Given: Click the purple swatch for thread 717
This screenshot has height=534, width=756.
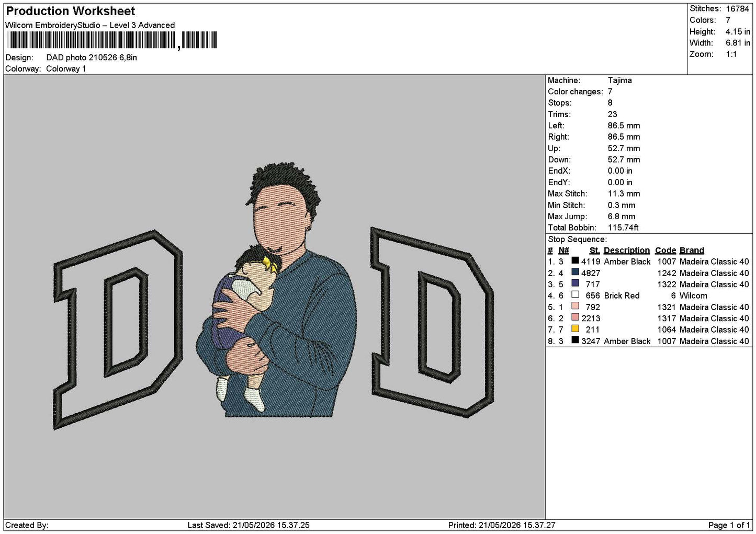Looking at the screenshot, I should (x=575, y=283).
